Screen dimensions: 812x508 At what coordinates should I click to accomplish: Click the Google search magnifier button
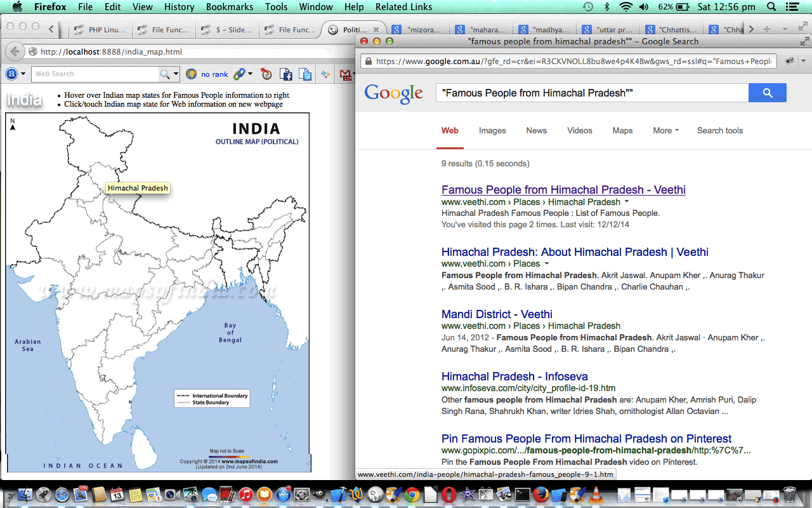pos(767,93)
